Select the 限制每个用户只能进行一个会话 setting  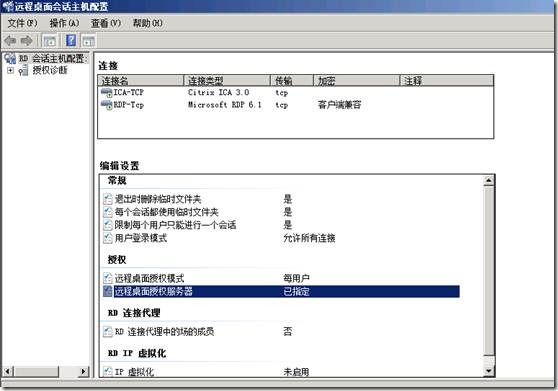tap(175, 225)
